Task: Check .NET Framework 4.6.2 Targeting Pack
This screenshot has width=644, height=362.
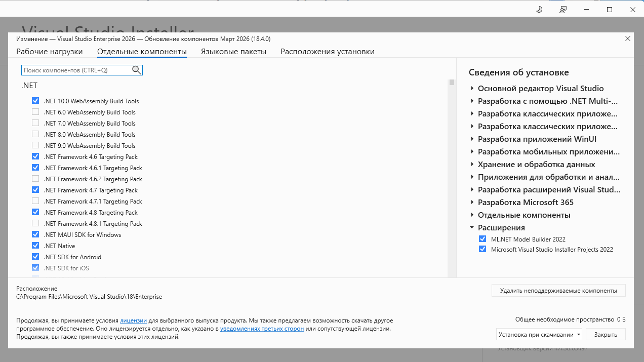Action: tap(35, 179)
